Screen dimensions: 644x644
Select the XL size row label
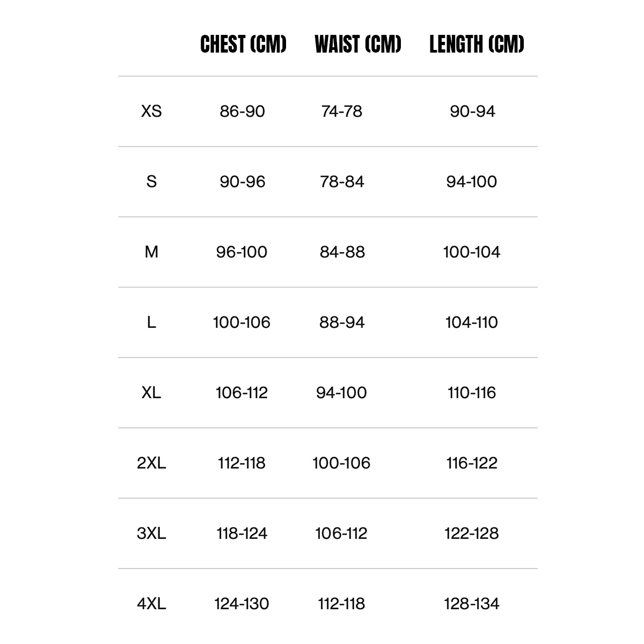coord(151,392)
